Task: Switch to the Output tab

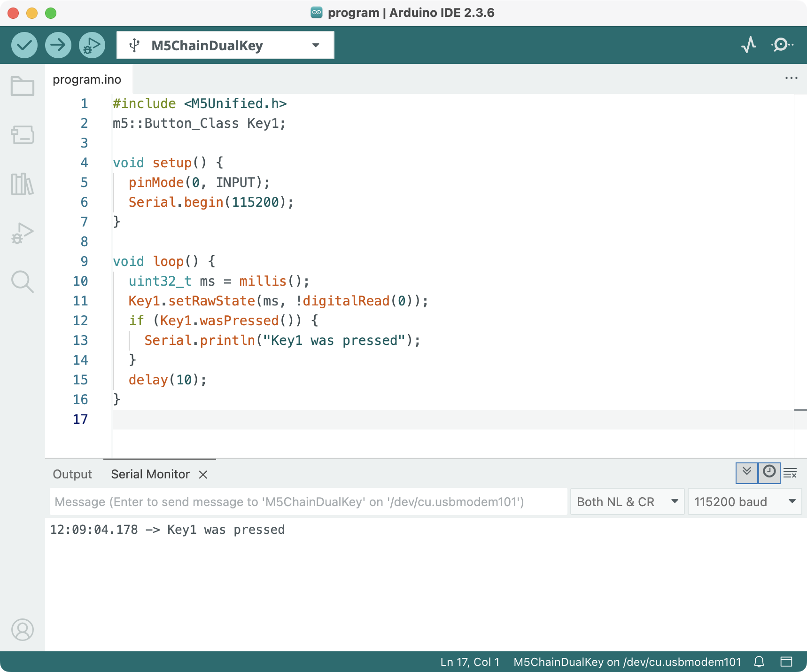Action: (x=72, y=474)
